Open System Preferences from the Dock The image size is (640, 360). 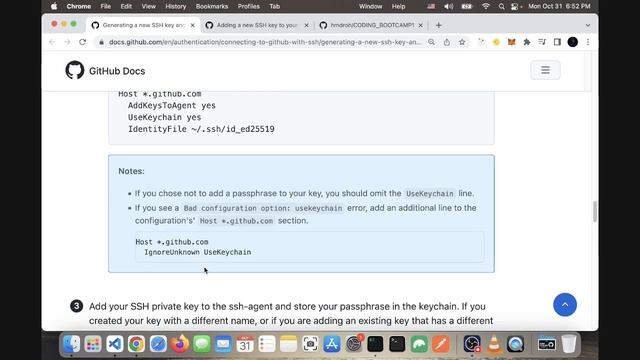tap(353, 344)
